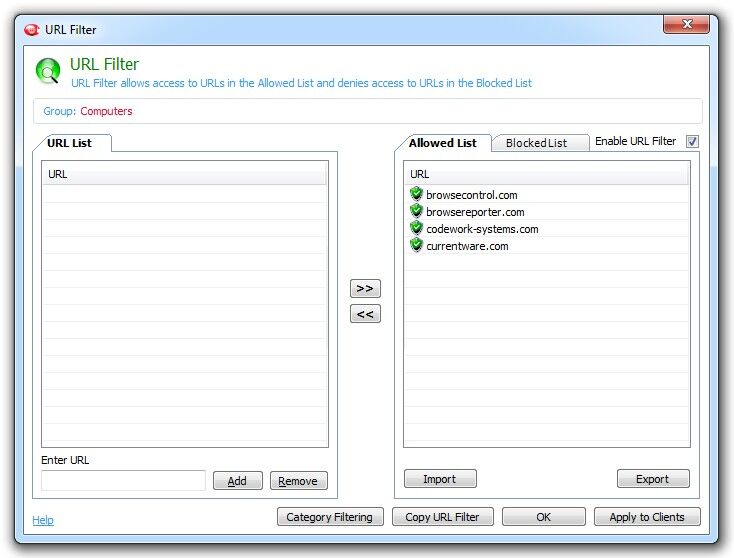Click the shield icon next to currentware.com
The width and height of the screenshot is (734, 558).
416,245
